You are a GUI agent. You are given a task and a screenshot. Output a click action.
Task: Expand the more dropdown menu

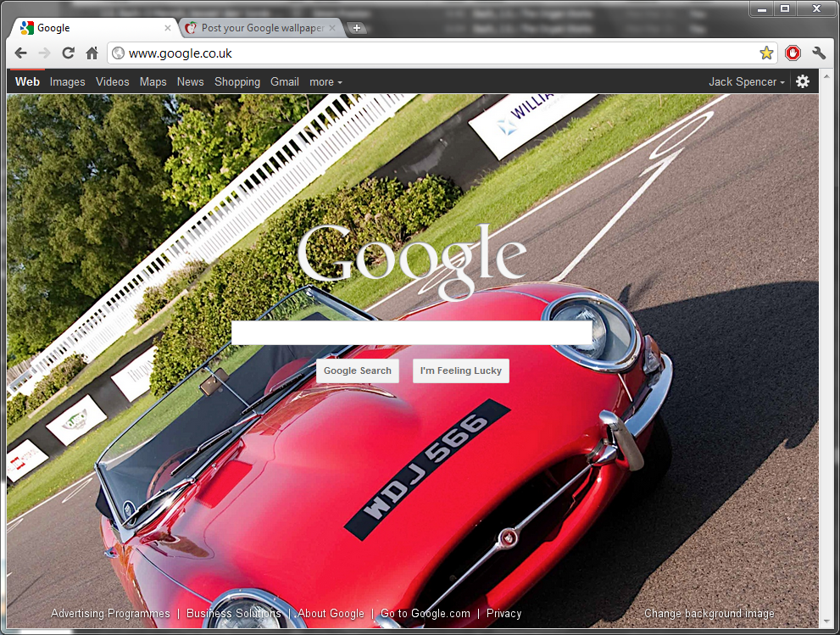point(325,82)
